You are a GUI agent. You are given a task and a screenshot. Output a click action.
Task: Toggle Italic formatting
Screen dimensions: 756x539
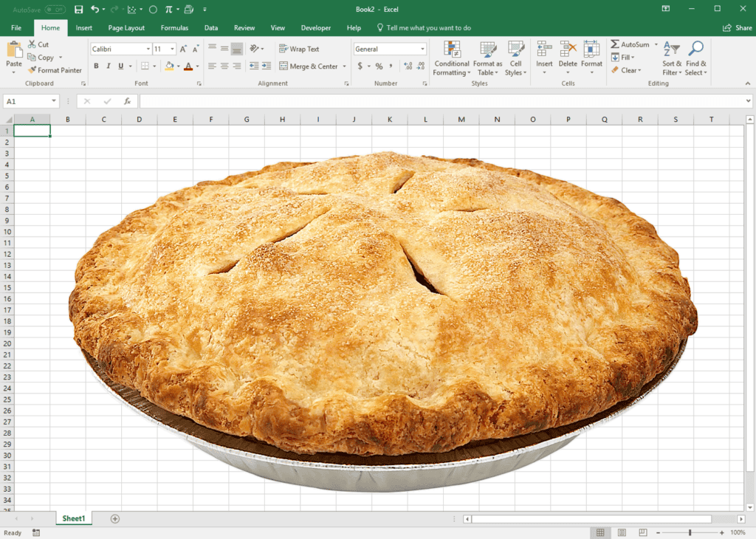pos(109,66)
